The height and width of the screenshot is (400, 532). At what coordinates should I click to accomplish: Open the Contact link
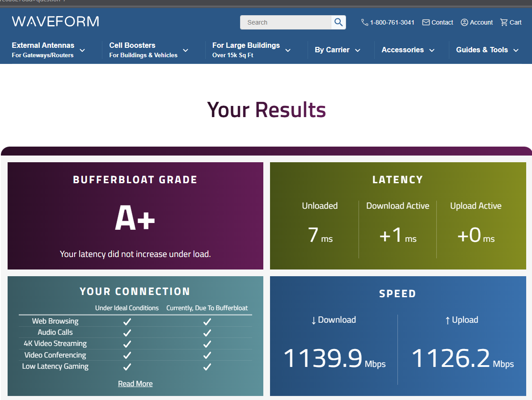[x=442, y=22]
